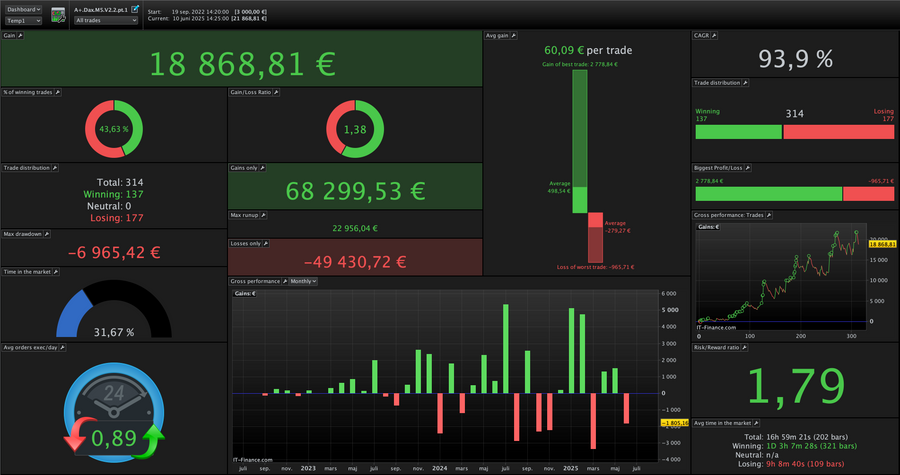The width and height of the screenshot is (900, 475).
Task: Click the 'Neutral: 0' line
Action: pyautogui.click(x=109, y=206)
